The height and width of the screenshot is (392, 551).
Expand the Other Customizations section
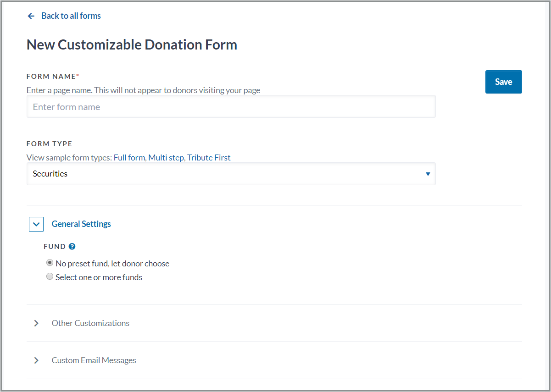coord(90,323)
